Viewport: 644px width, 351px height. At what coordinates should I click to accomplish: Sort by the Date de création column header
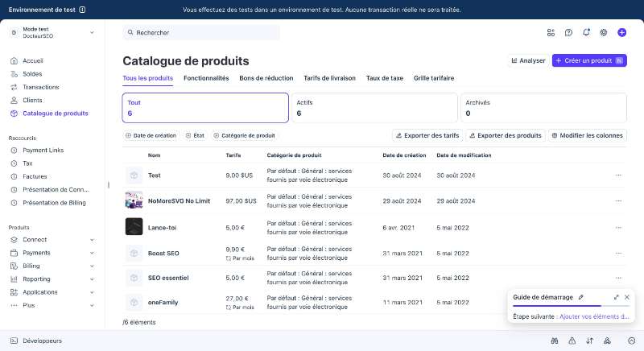[404, 155]
